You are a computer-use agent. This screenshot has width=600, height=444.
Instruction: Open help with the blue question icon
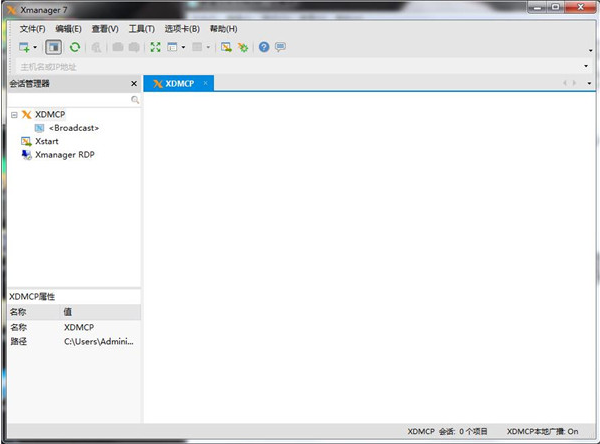coord(264,47)
